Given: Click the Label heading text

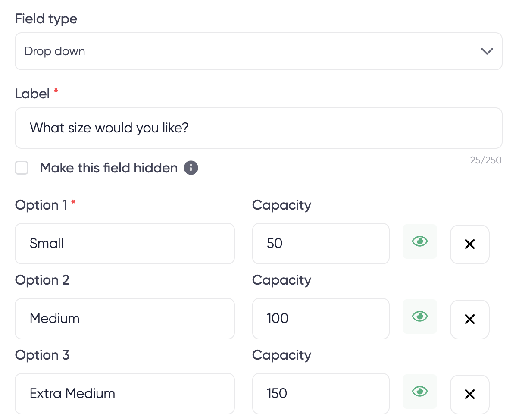Looking at the screenshot, I should [32, 94].
